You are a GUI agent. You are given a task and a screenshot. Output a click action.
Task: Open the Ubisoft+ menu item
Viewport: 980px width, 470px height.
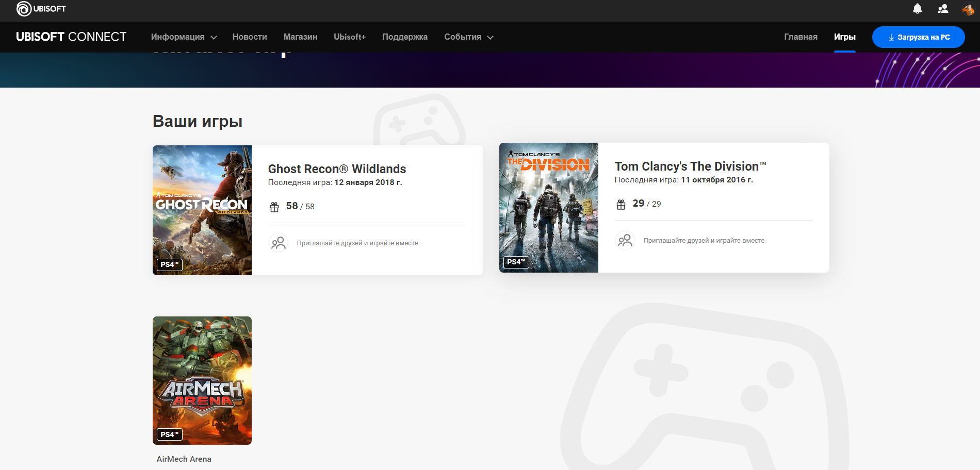coord(350,37)
